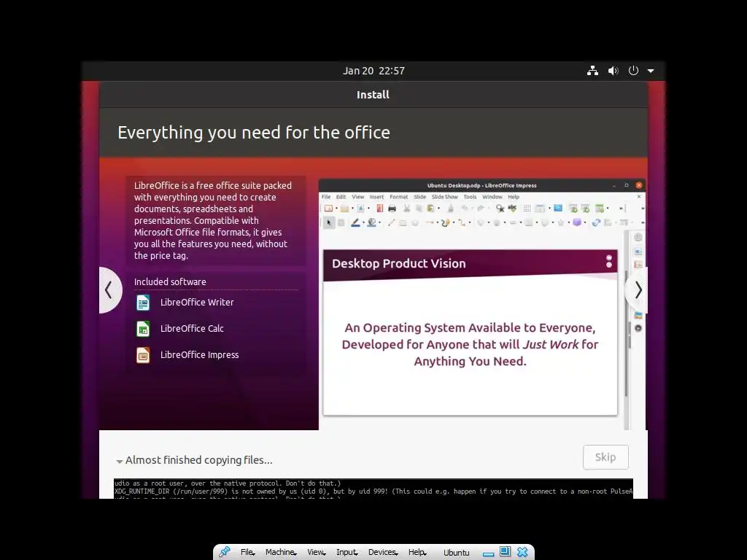Click the volume speaker icon in top bar

pyautogui.click(x=613, y=71)
